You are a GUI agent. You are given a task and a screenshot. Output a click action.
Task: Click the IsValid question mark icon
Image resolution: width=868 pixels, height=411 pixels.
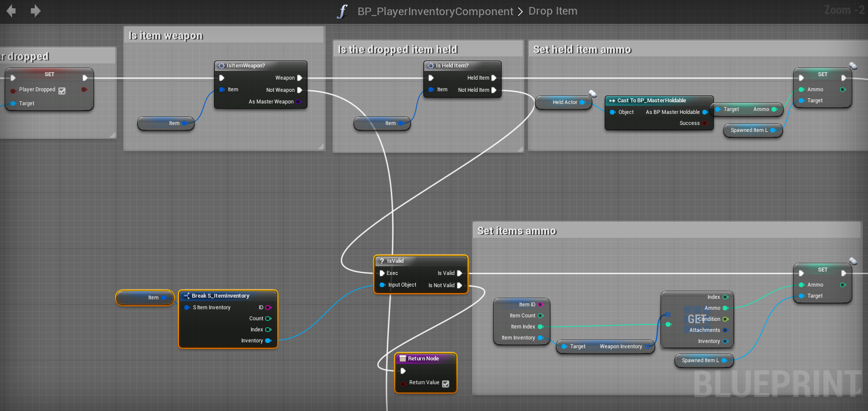[381, 261]
